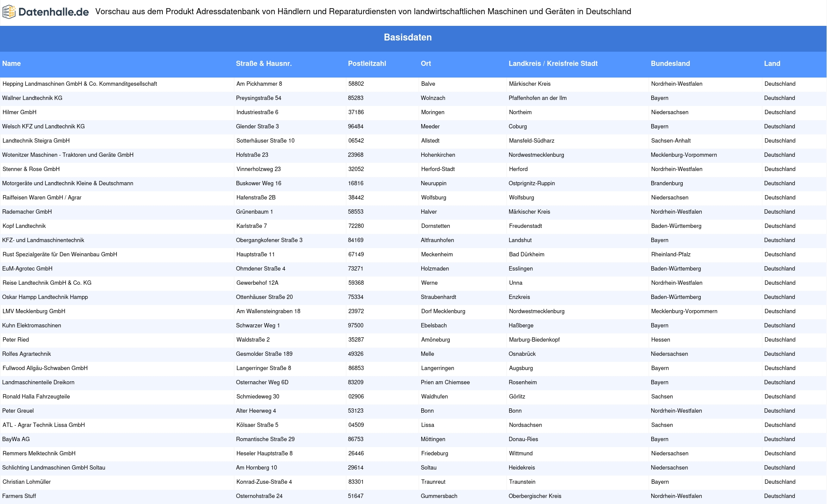Select postal code 96484

[356, 127]
